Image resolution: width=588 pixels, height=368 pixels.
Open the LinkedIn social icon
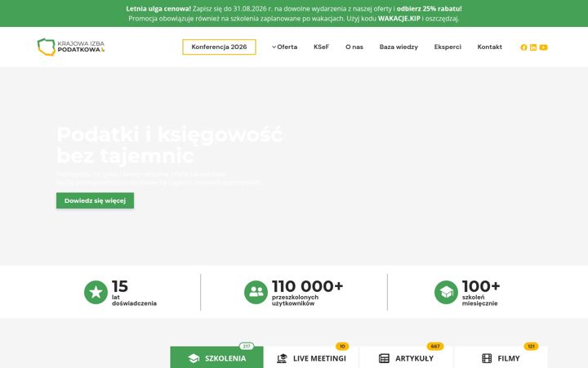coord(532,47)
